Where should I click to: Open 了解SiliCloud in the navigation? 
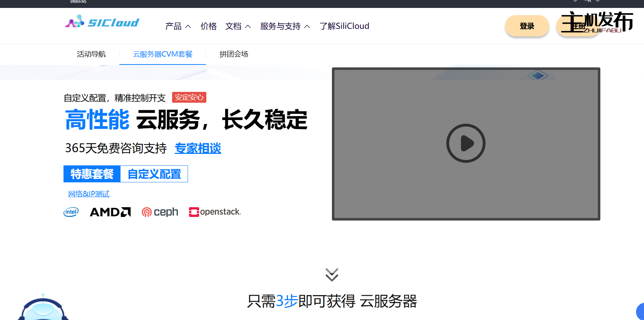[344, 26]
